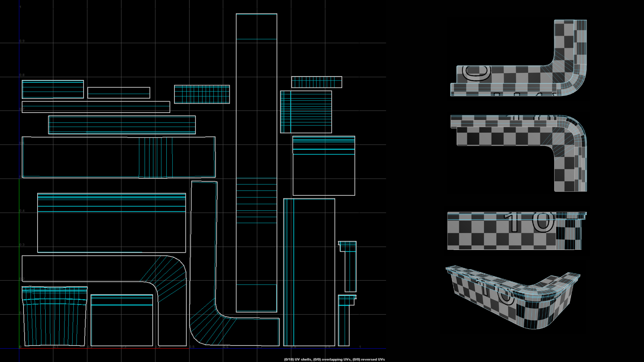Screen dimensions: 644x362
Task: Click the "(0/18) UV shells" status text
Action: point(298,359)
